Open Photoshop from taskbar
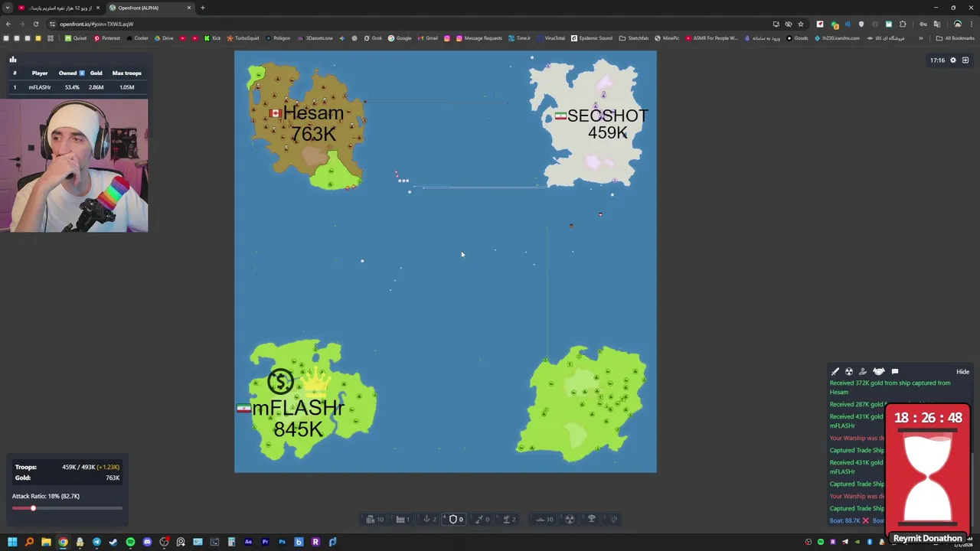The image size is (980, 551). pos(282,542)
